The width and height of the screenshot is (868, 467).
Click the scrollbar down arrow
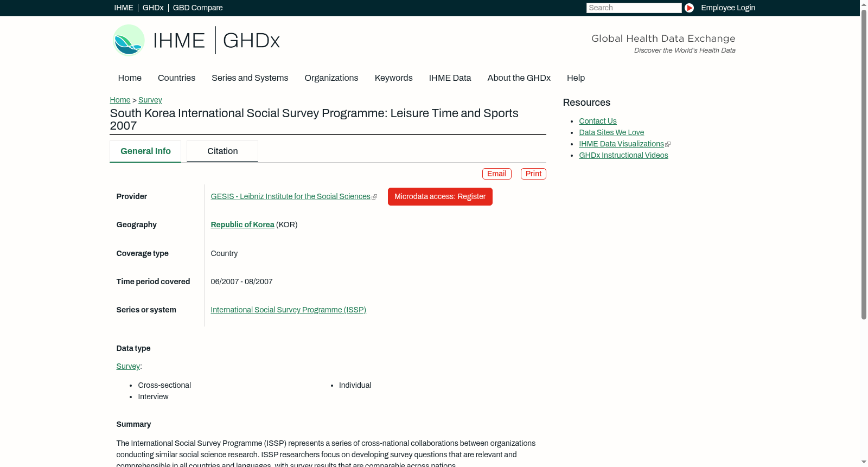click(x=864, y=462)
